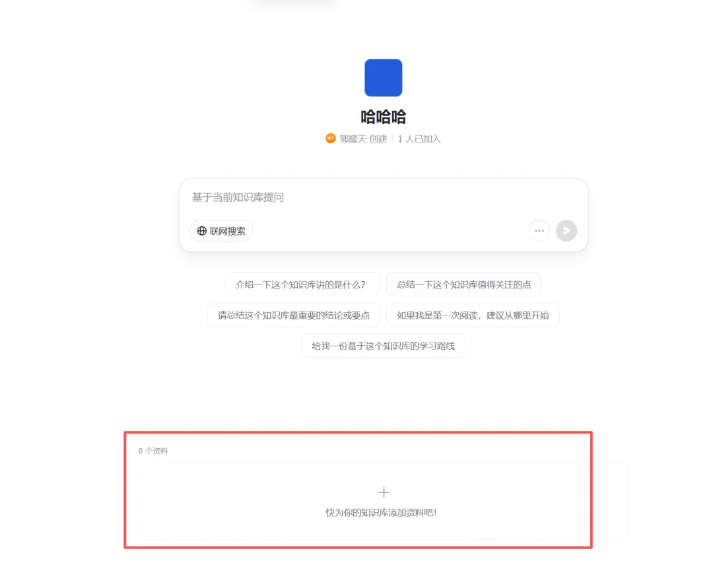The width and height of the screenshot is (713, 588).
Task: Toggle the 联网搜索 web search option
Action: point(221,231)
